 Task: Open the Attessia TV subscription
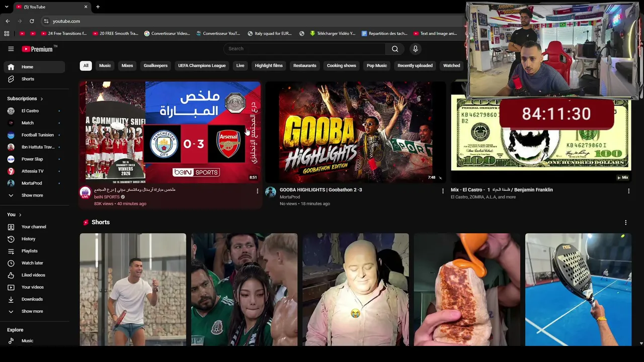click(34, 171)
